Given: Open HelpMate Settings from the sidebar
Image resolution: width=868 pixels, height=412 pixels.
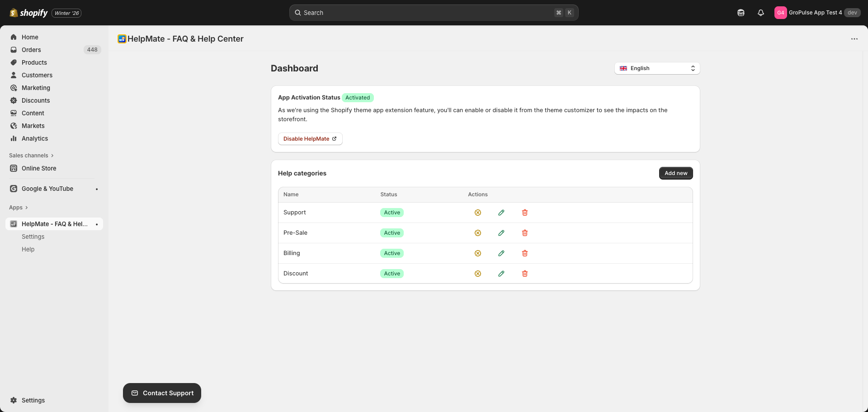Looking at the screenshot, I should 33,237.
